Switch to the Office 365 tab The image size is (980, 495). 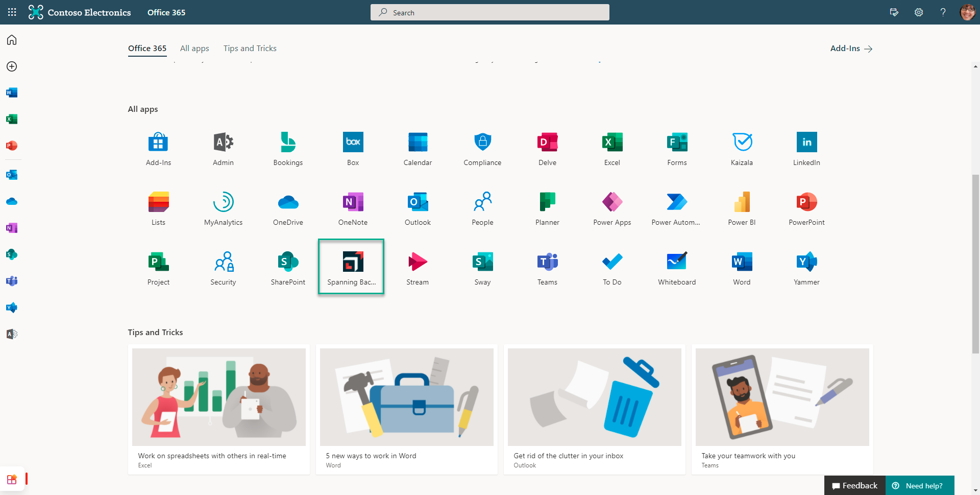coord(147,49)
